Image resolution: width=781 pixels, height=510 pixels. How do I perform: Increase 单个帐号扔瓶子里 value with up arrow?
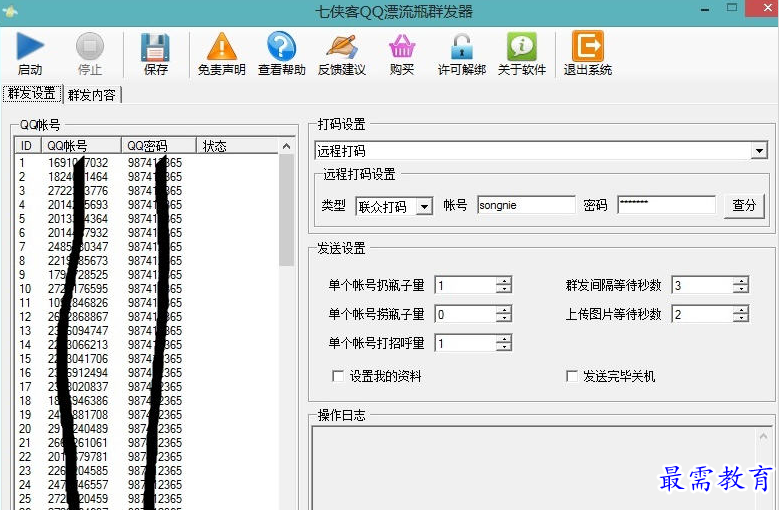(504, 281)
